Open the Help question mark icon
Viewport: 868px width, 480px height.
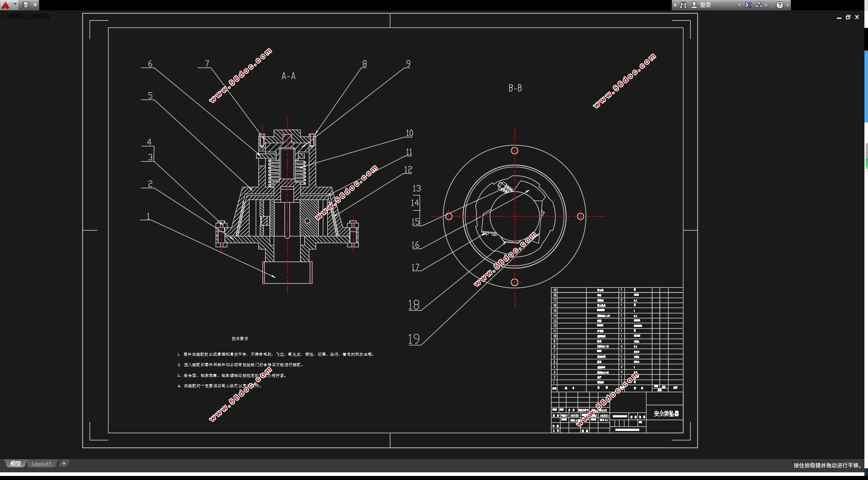[780, 5]
